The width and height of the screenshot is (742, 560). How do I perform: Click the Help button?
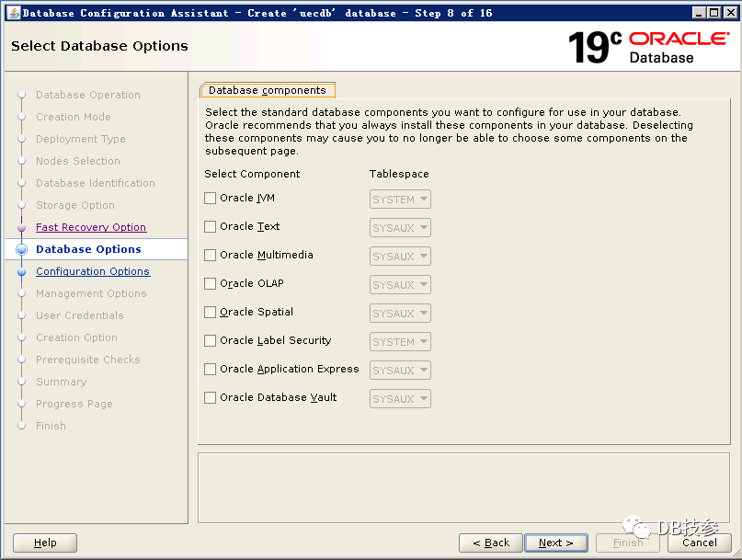pyautogui.click(x=45, y=543)
